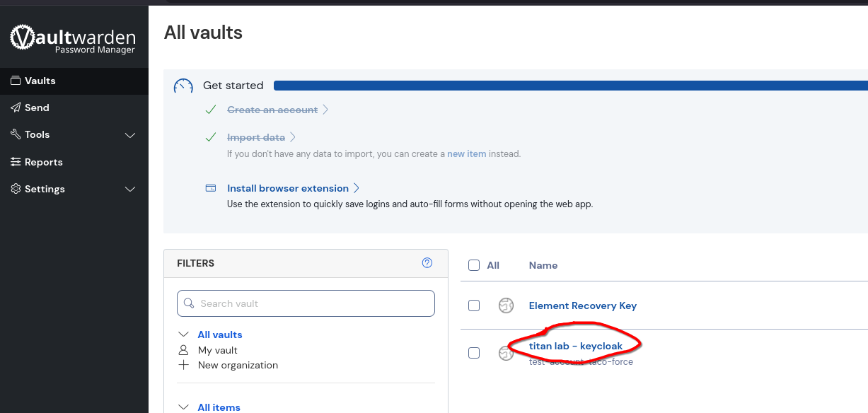Click the new item link

click(466, 153)
